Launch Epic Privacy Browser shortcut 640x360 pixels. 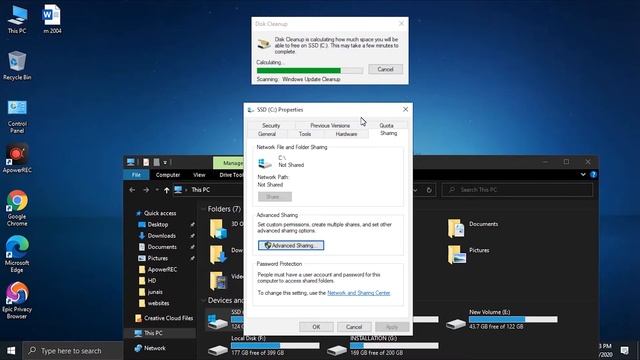[17, 301]
